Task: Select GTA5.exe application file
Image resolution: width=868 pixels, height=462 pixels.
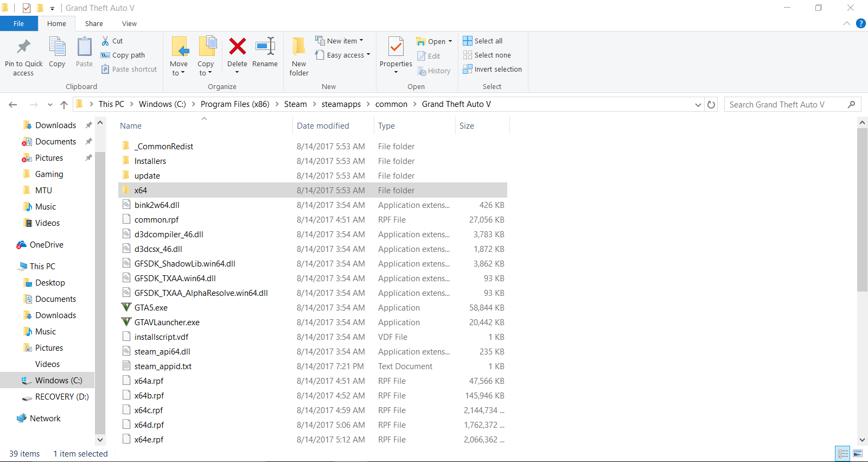Action: click(151, 307)
